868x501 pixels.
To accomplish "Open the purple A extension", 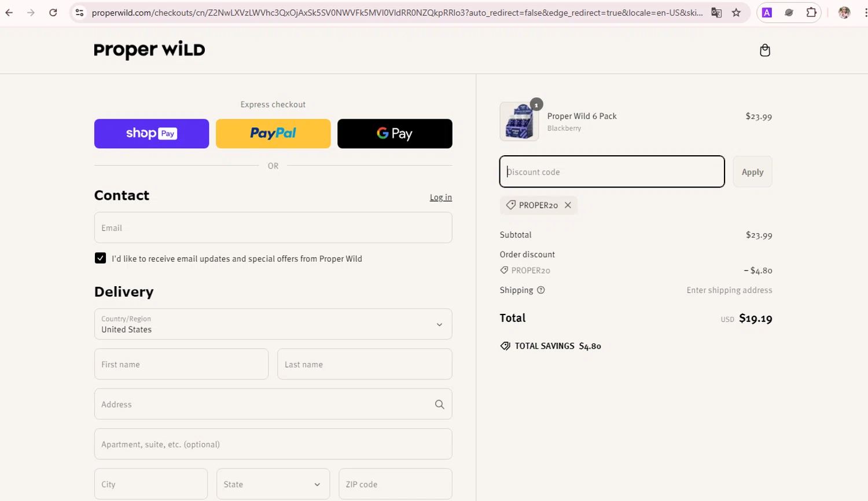I will (x=767, y=12).
